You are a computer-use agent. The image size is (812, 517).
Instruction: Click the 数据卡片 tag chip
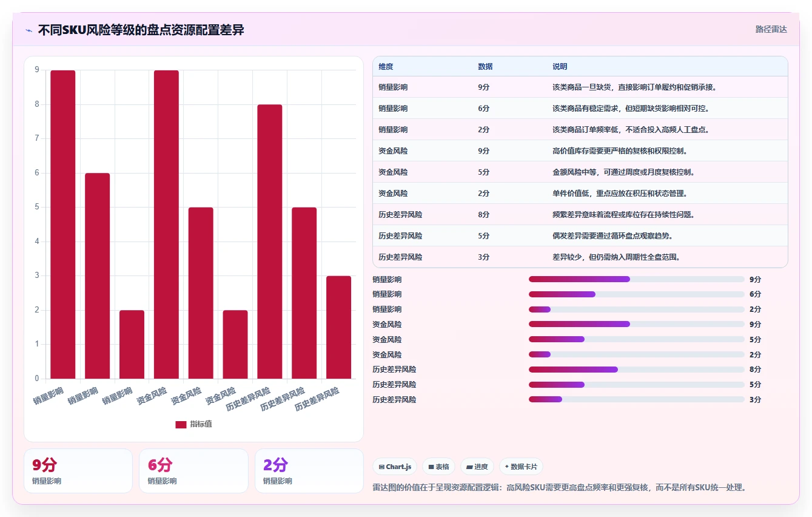click(521, 467)
